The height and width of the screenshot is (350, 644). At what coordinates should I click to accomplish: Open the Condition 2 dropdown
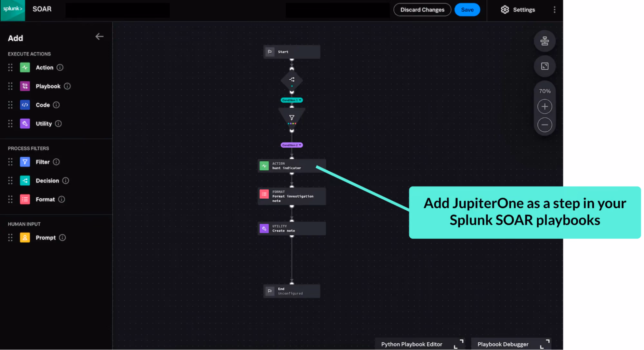click(x=292, y=145)
